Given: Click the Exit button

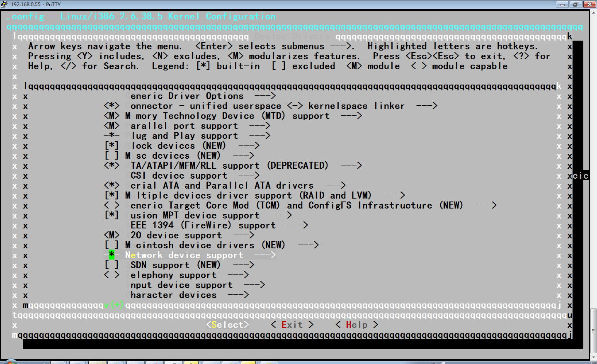Looking at the screenshot, I should pyautogui.click(x=292, y=325).
